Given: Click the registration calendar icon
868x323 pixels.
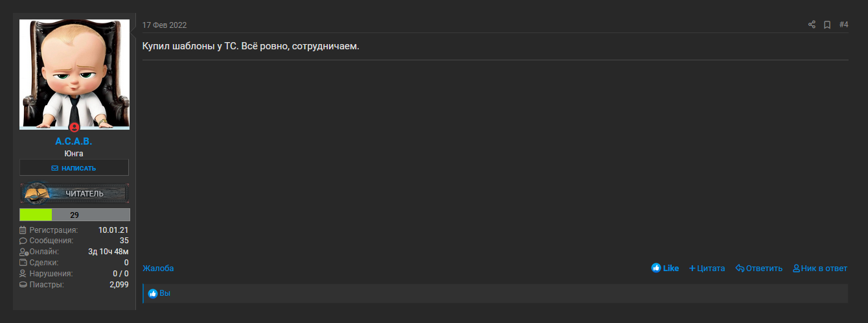Looking at the screenshot, I should [x=23, y=230].
